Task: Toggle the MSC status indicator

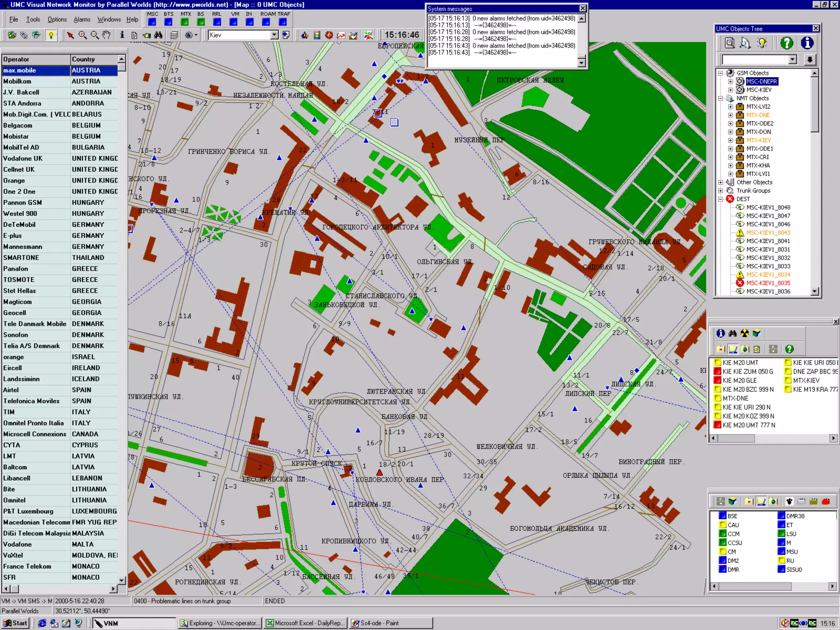Action: point(152,22)
